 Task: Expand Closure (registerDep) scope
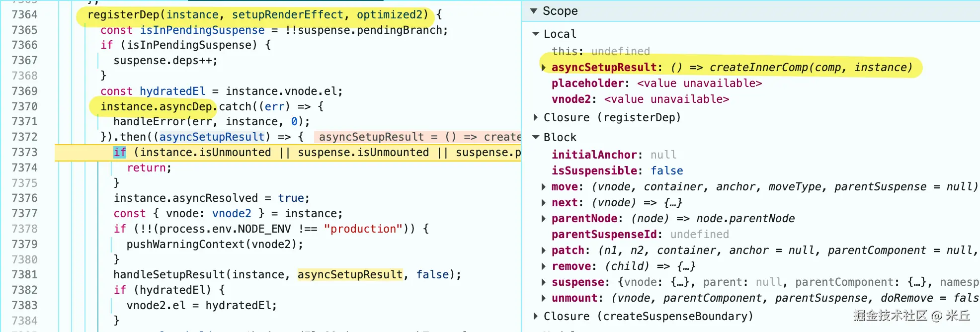(536, 117)
